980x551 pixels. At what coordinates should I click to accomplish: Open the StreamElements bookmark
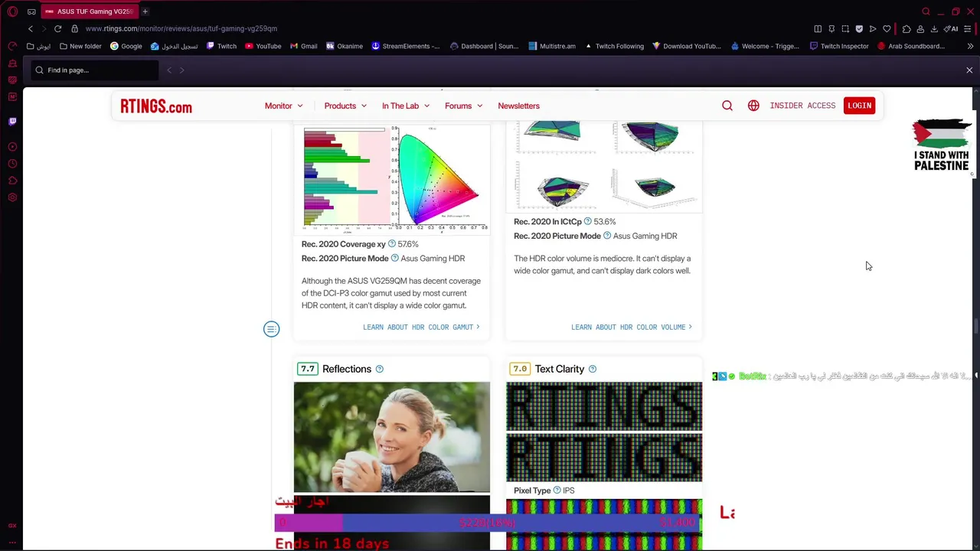(406, 46)
